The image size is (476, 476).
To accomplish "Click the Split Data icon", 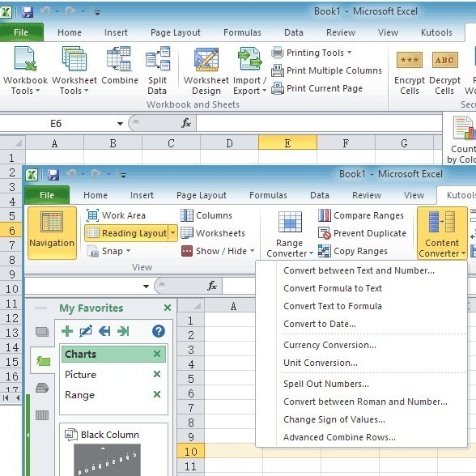I will coord(157,70).
